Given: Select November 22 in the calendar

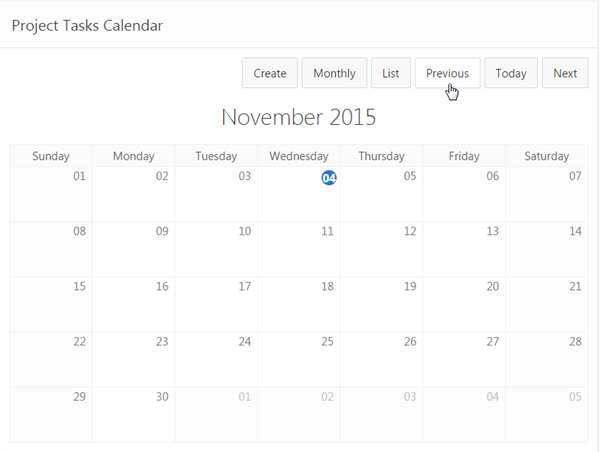Looking at the screenshot, I should click(x=51, y=360).
